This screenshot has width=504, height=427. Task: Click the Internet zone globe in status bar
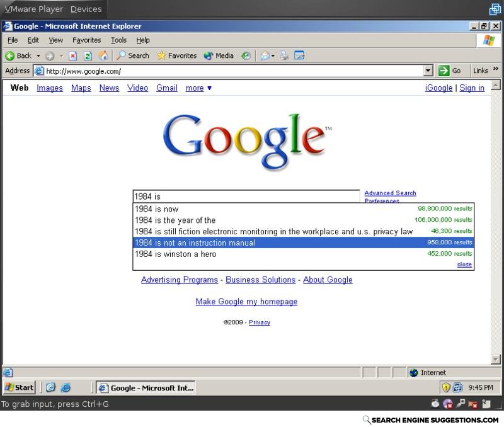click(x=414, y=373)
